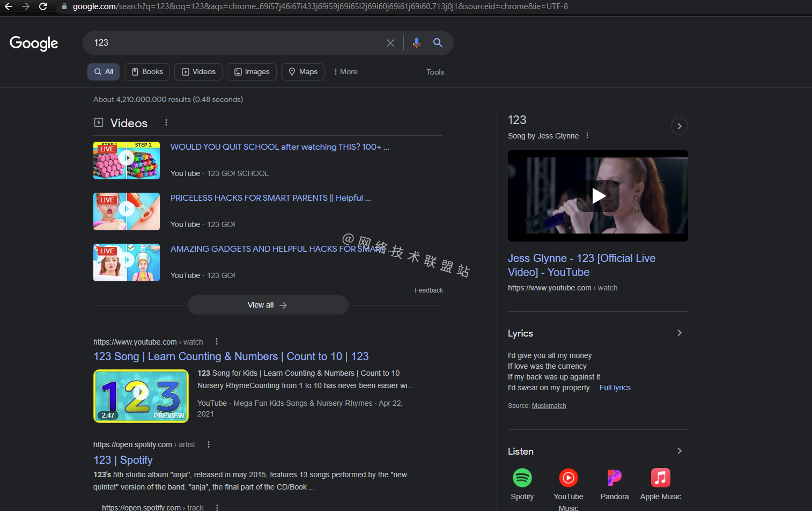Open three-dot options beside Videos heading
Screen dimensions: 812x511
166,123
